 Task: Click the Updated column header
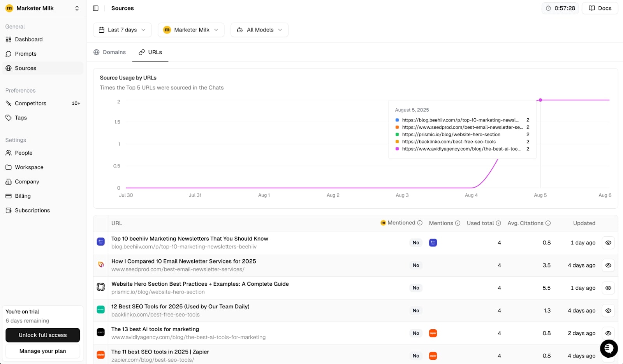pyautogui.click(x=584, y=223)
